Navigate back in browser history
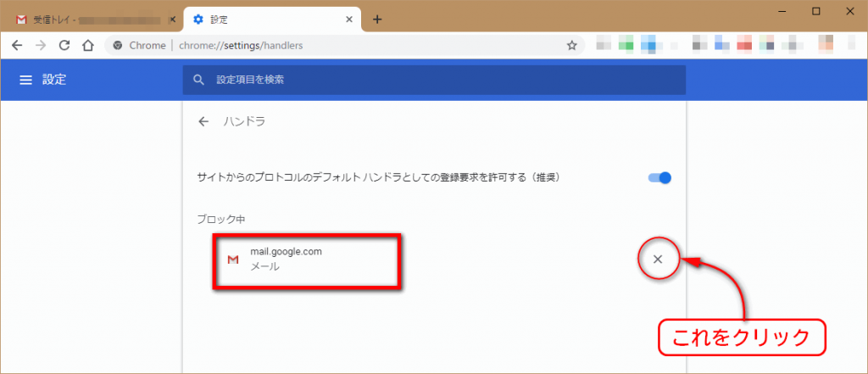The height and width of the screenshot is (374, 868). tap(17, 45)
